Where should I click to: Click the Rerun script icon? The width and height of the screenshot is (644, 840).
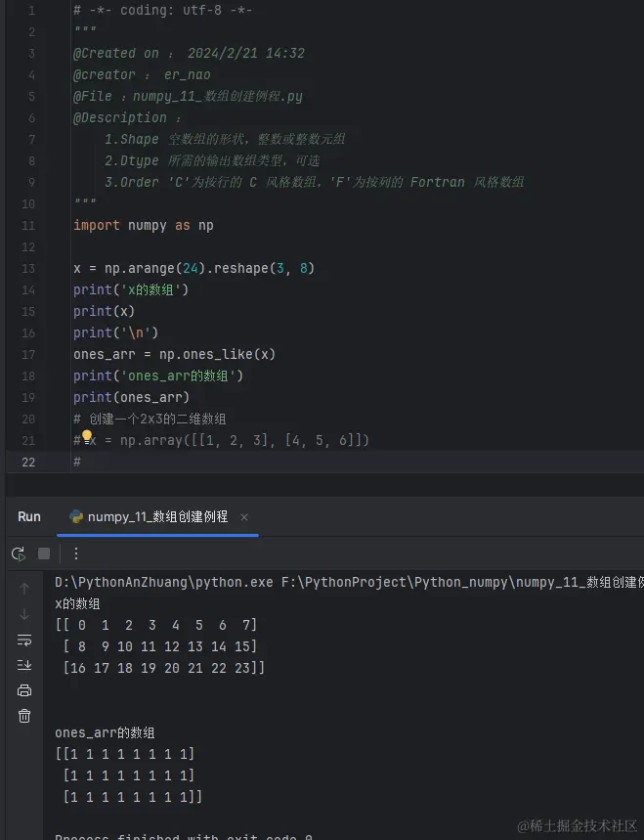pos(19,553)
